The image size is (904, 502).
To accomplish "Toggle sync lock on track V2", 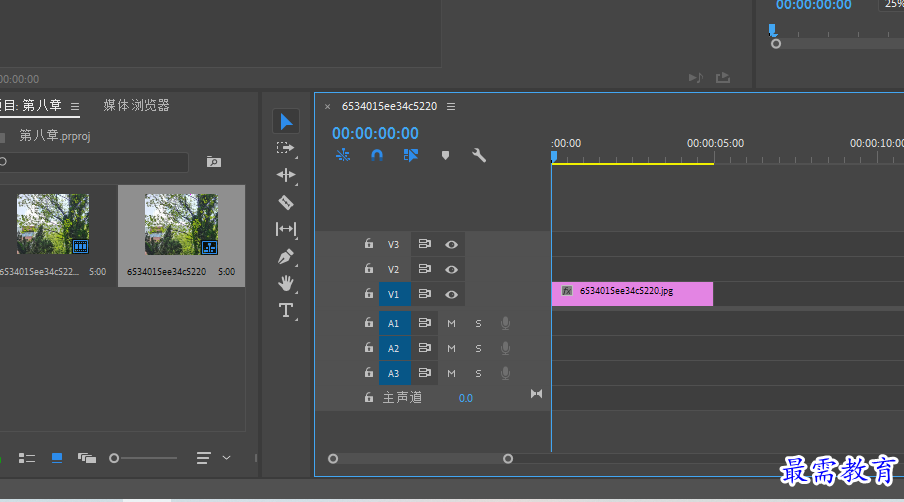I will 425,269.
